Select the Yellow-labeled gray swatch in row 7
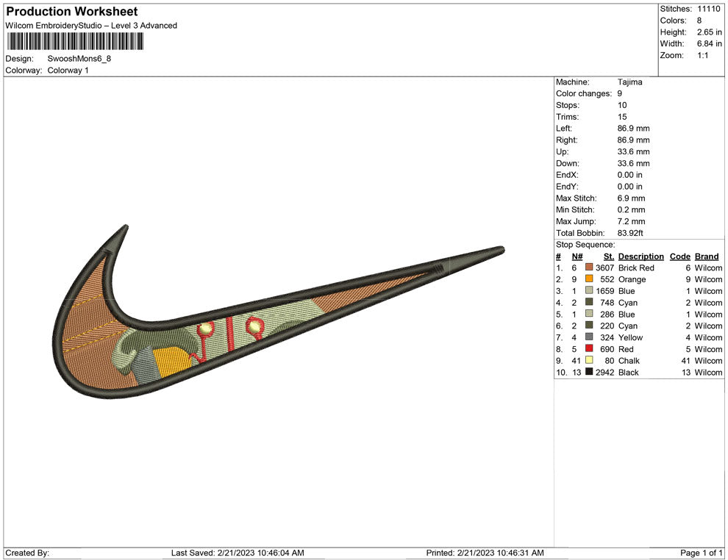Image resolution: width=728 pixels, height=560 pixels. point(589,337)
